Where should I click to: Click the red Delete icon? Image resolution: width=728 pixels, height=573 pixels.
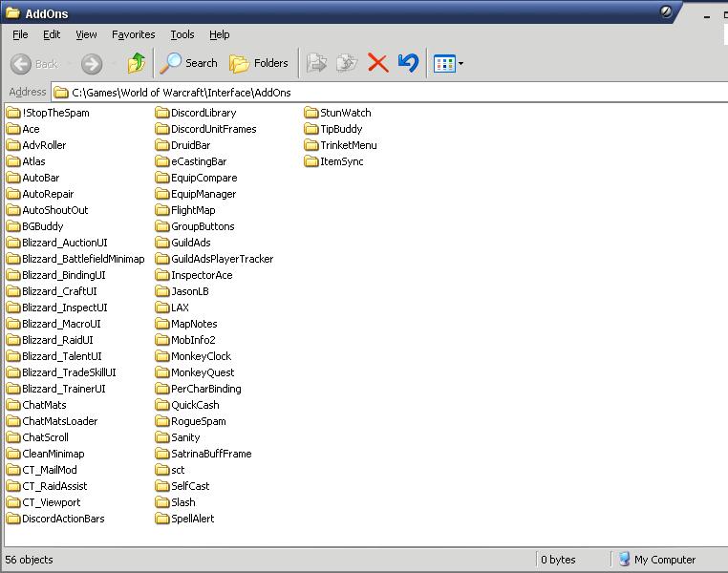(x=378, y=63)
